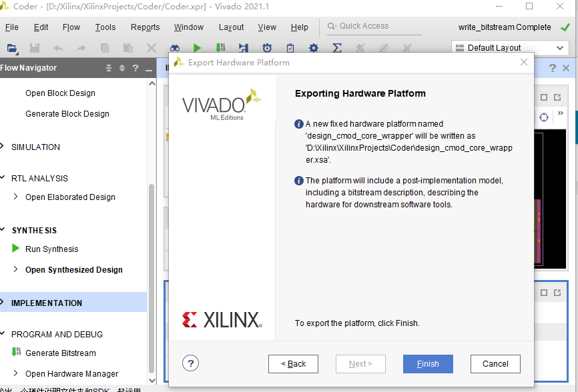The width and height of the screenshot is (578, 392).
Task: Open the Reports menu
Action: point(146,27)
